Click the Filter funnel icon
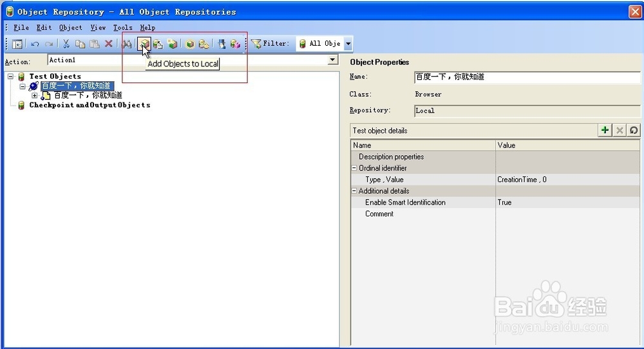This screenshot has height=349, width=644. point(256,44)
